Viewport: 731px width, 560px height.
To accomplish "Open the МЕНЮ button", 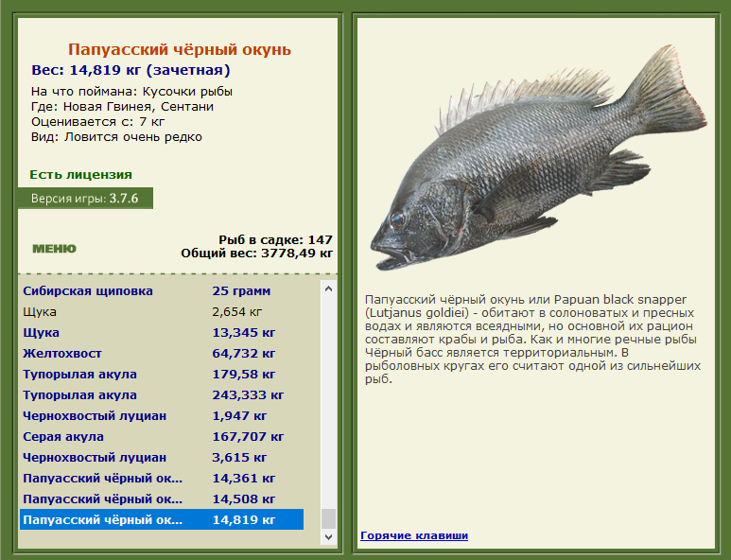I will pyautogui.click(x=54, y=249).
